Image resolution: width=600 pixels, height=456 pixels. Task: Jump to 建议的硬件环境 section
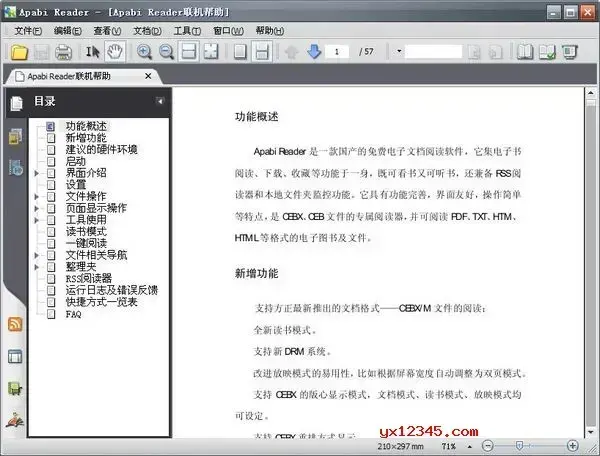[x=101, y=150]
